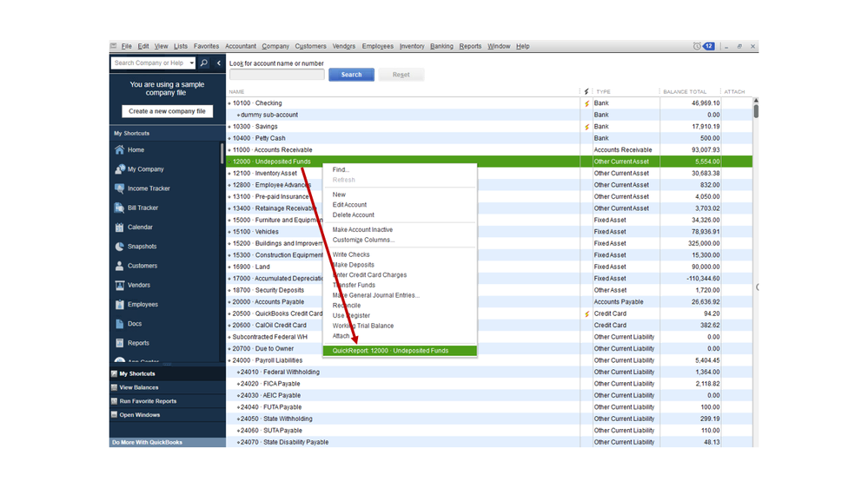Open the Banking menu
Screen dimensions: 868x488
click(x=441, y=47)
